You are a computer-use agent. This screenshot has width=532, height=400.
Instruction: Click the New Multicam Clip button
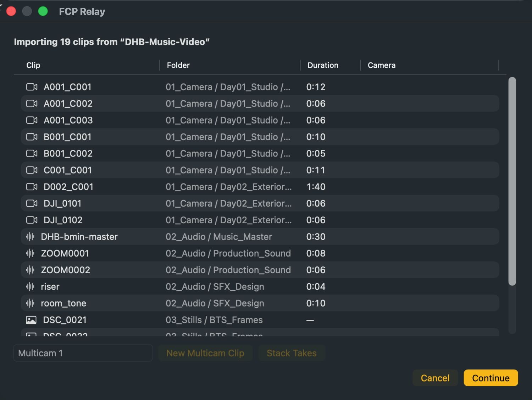pos(205,353)
